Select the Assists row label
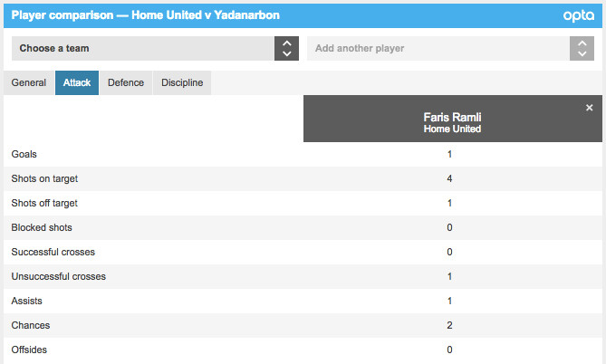 point(26,301)
